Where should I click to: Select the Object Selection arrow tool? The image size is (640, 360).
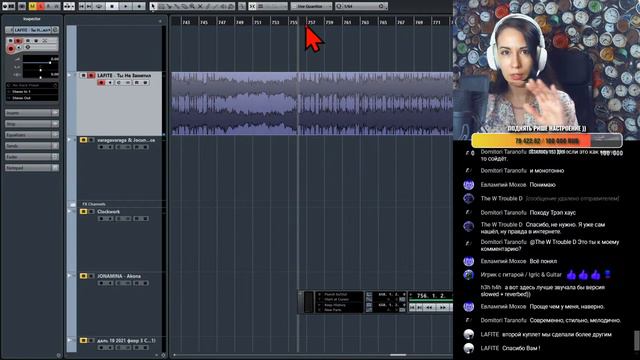coord(153,6)
